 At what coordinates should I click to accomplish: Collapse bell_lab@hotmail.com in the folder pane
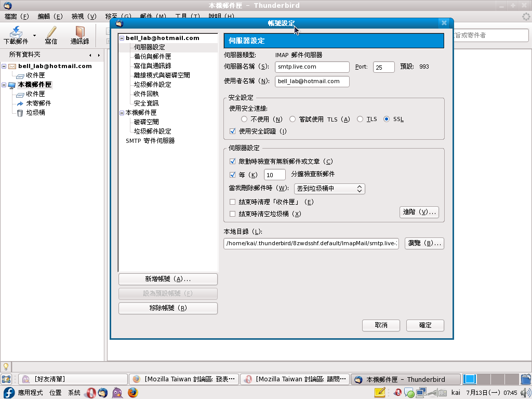(x=4, y=66)
